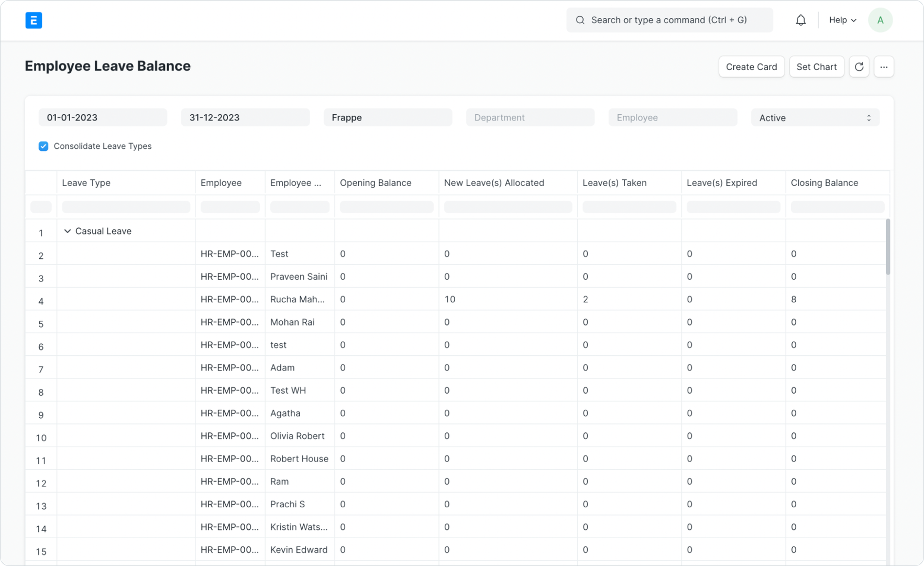Edit the to date 31-12-2023 field

(245, 118)
